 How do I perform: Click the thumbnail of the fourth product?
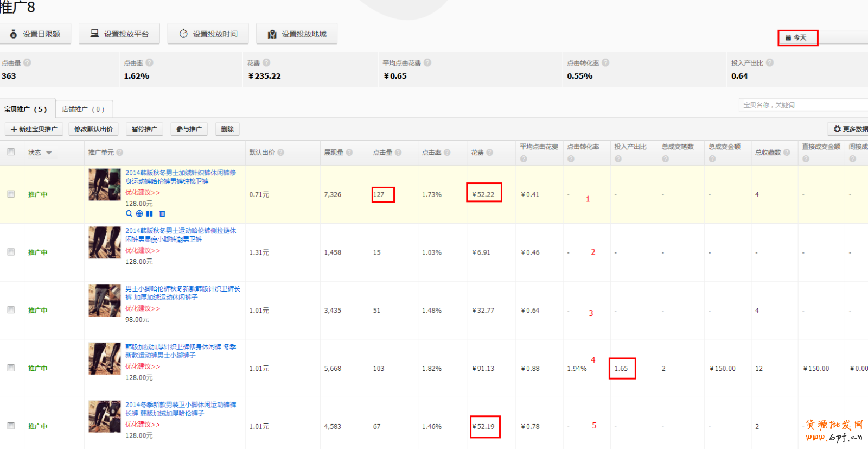[x=105, y=358]
